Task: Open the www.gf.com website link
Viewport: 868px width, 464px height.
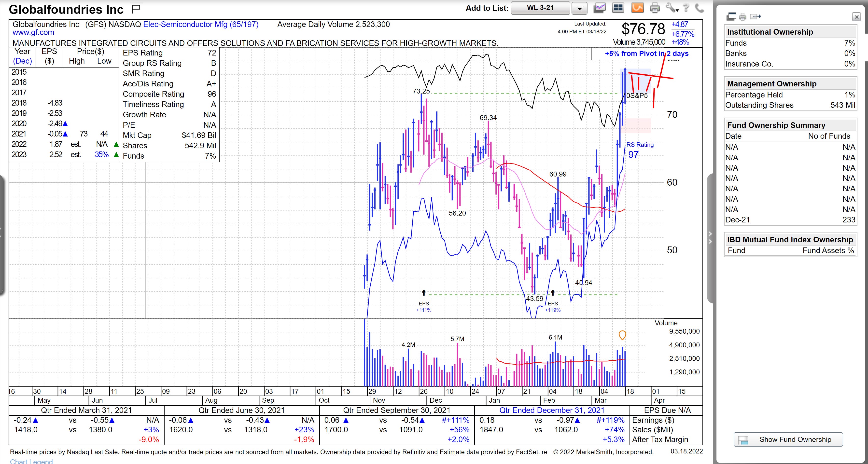Action: click(x=33, y=33)
